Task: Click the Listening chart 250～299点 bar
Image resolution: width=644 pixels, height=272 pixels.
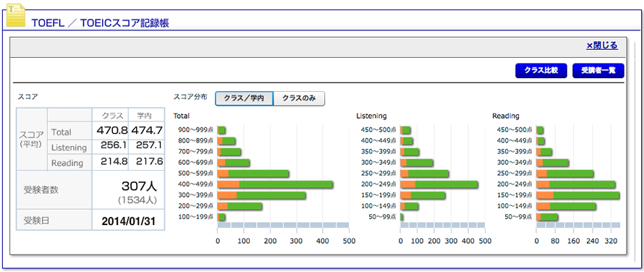Action: point(424,174)
